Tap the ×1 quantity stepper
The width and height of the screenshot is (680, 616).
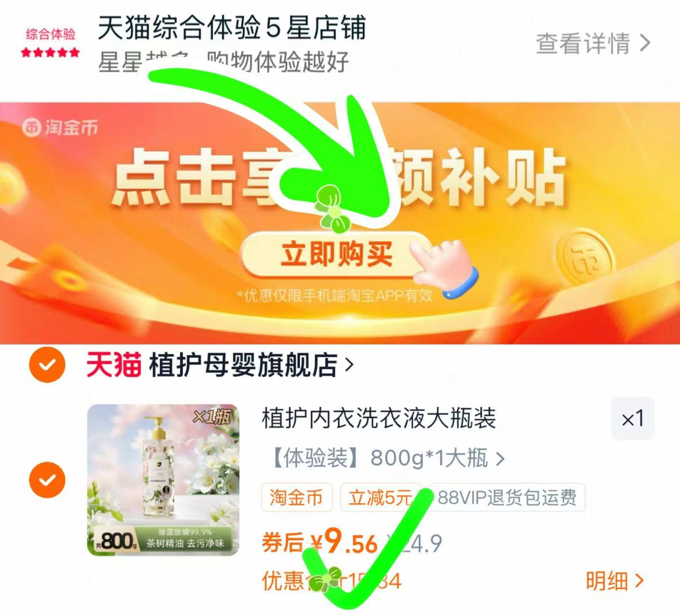pyautogui.click(x=633, y=419)
